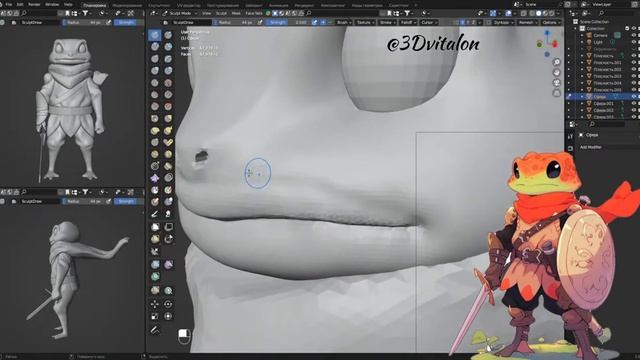The height and width of the screenshot is (360, 640).
Task: Select the Draw sculpt brush tool
Action: [155, 35]
